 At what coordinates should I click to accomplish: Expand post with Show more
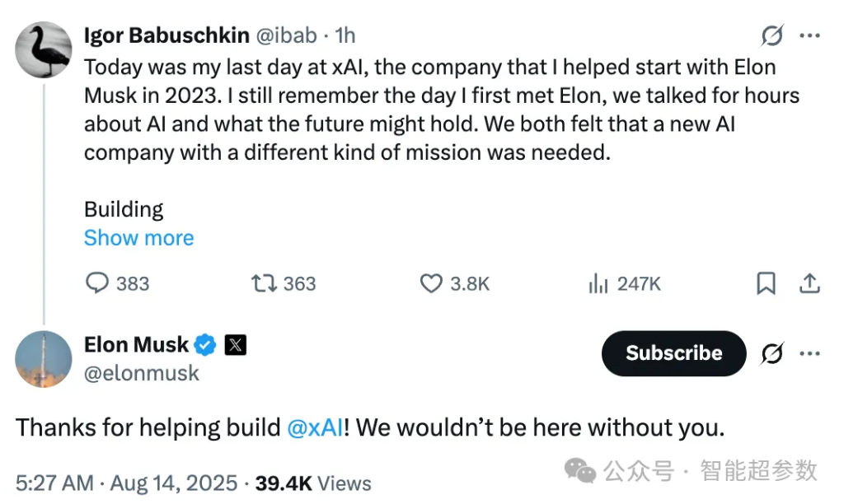pos(138,238)
